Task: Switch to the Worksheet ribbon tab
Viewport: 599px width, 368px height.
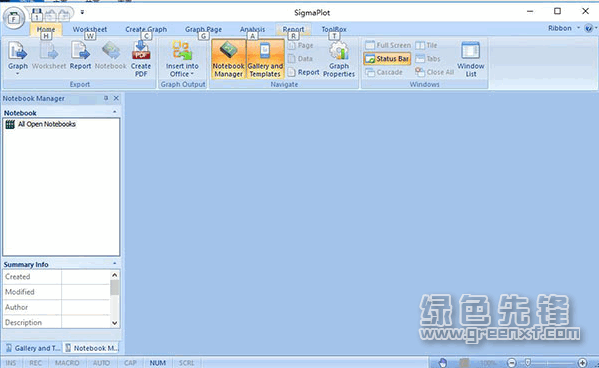Action: coord(90,29)
